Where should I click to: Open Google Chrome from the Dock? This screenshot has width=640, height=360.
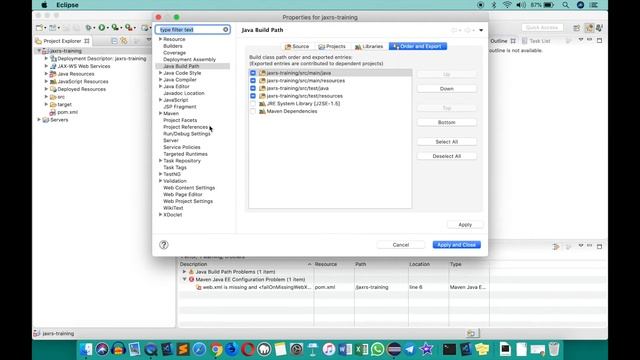pos(216,349)
